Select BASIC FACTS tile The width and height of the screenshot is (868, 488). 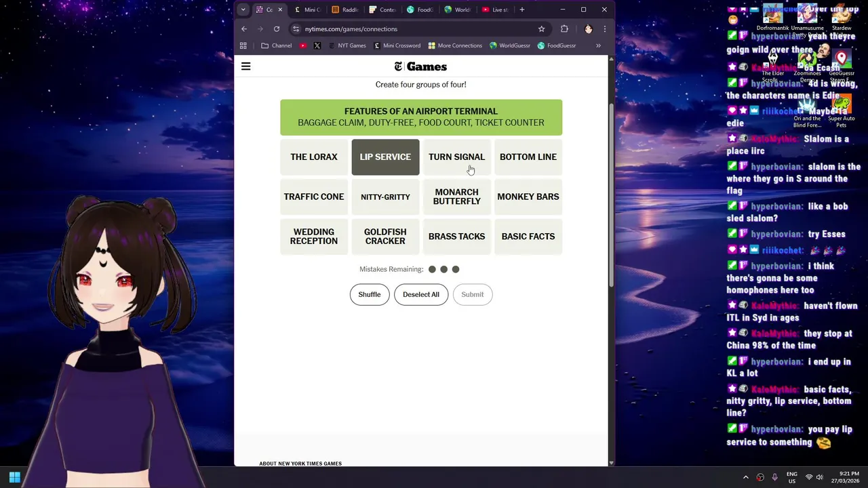click(x=528, y=237)
